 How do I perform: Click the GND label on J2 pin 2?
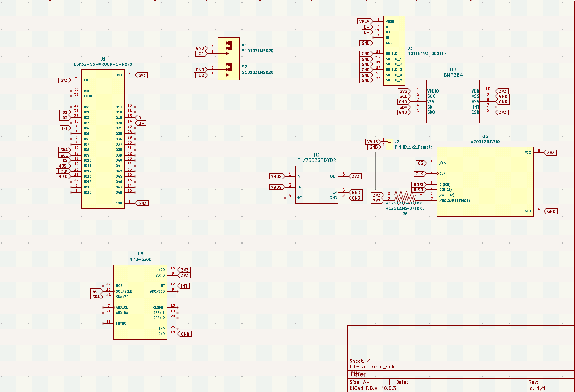[374, 147]
